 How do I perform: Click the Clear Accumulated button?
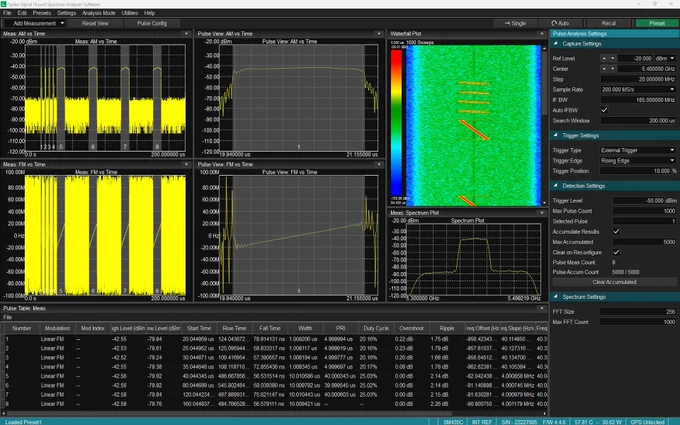(615, 282)
